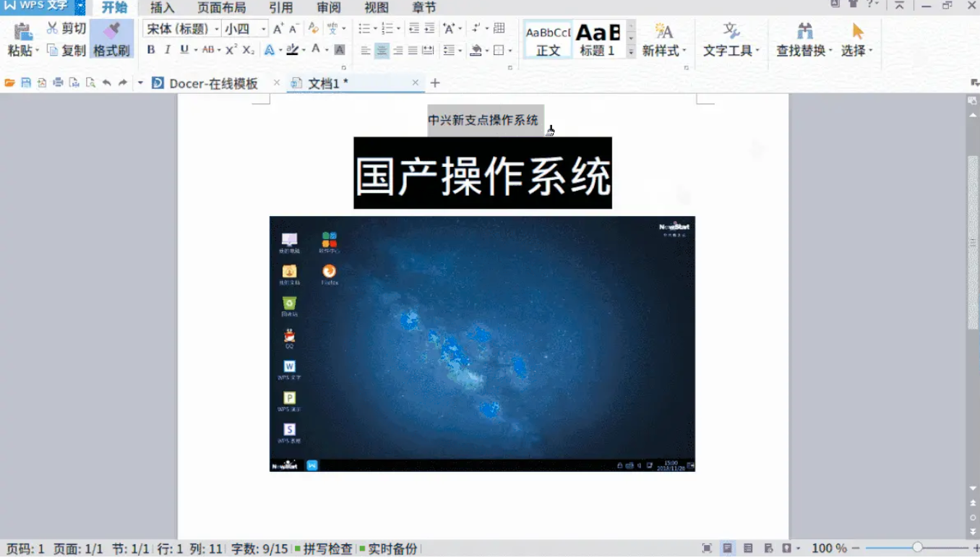Switch to 引用 ribbon tab
This screenshot has height=558, width=980.
coord(281,8)
